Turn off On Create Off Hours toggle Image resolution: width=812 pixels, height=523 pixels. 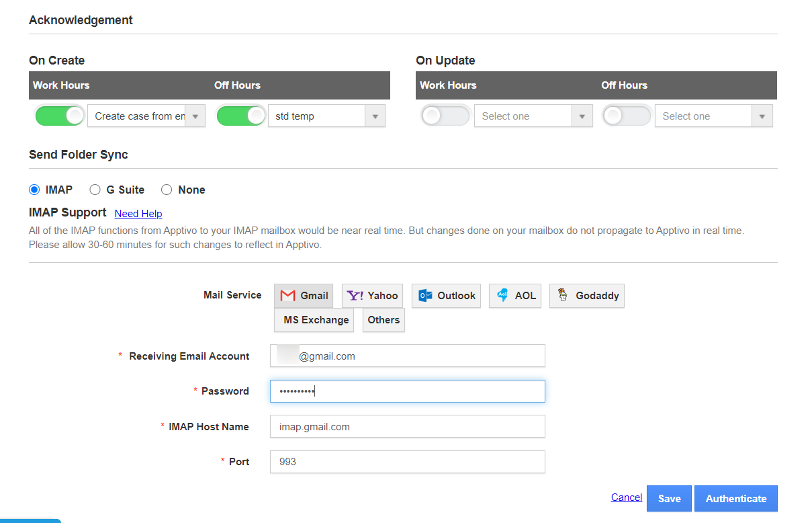(x=240, y=116)
